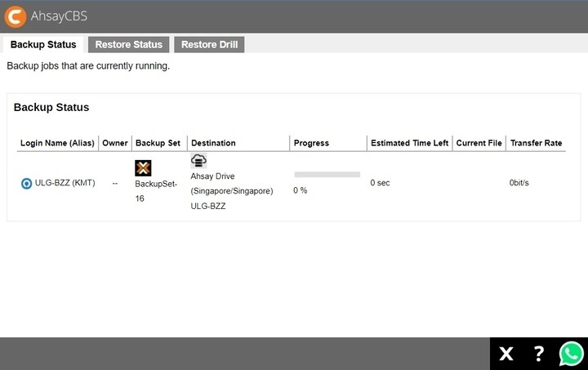The height and width of the screenshot is (370, 588).
Task: Click the BackupSet-16 VMware icon
Action: (x=143, y=168)
